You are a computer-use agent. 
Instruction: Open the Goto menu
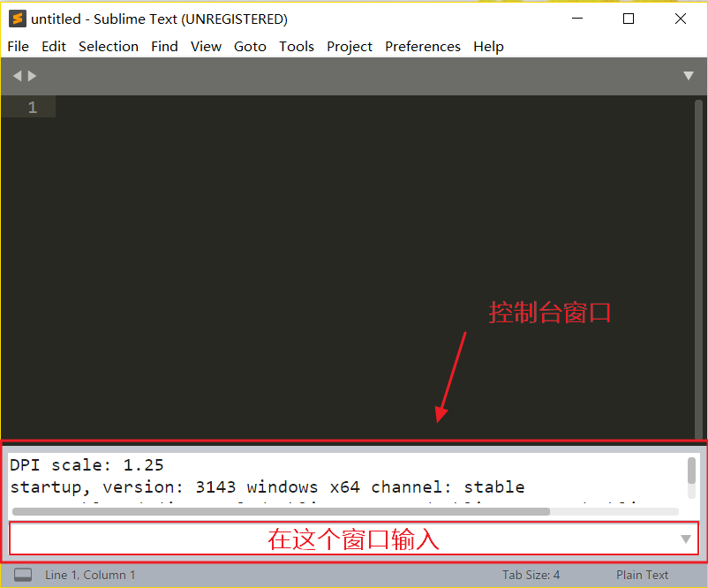tap(250, 47)
